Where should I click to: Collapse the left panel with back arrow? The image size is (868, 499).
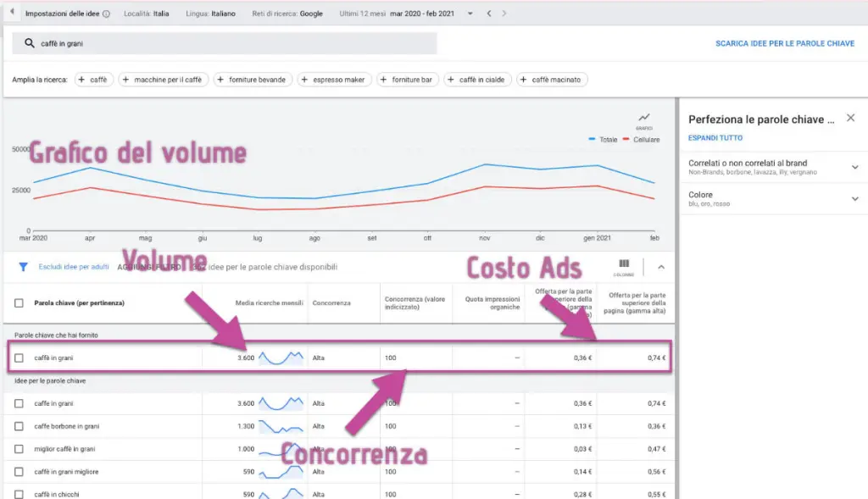(x=12, y=12)
